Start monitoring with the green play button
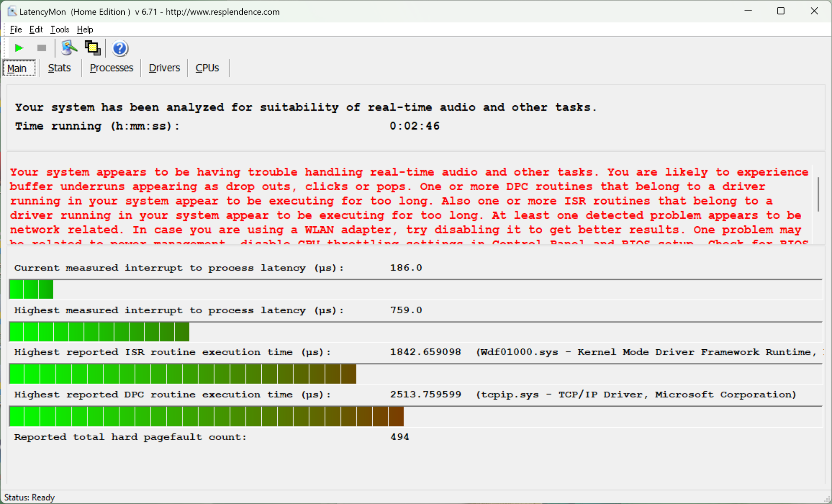The image size is (832, 504). (x=19, y=48)
